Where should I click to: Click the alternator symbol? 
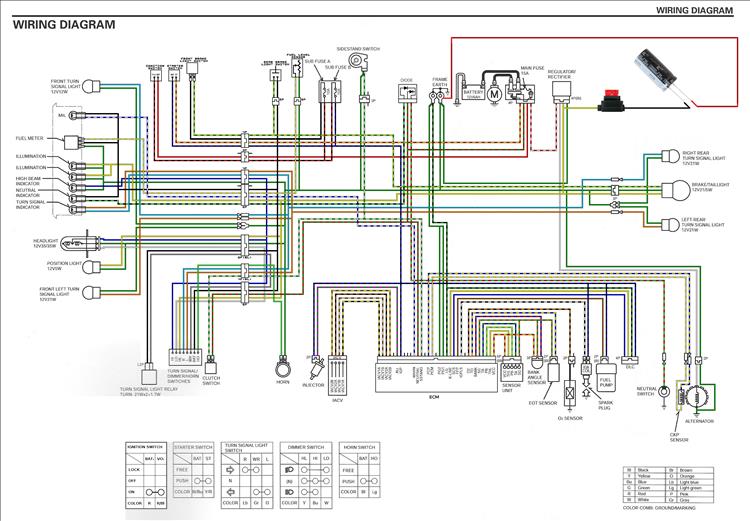(x=696, y=398)
